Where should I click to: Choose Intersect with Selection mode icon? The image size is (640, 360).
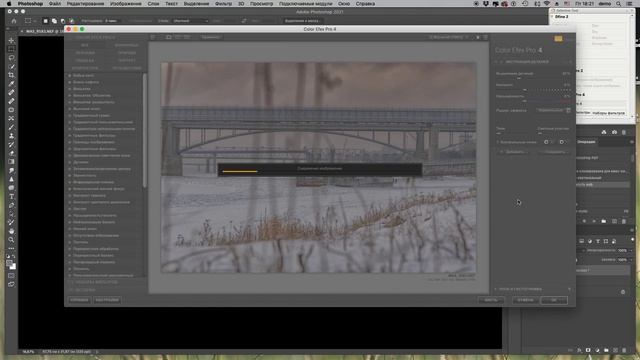click(71, 21)
